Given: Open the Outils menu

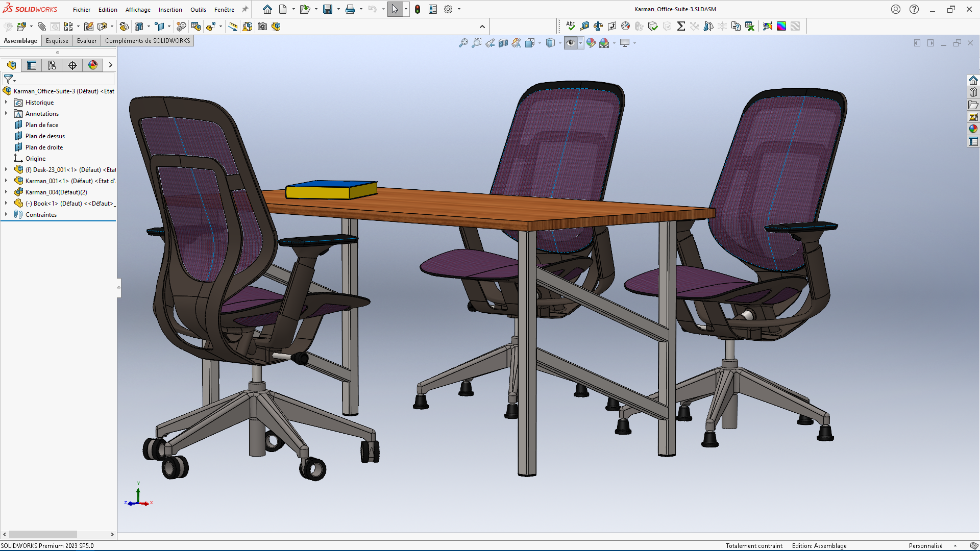Looking at the screenshot, I should tap(198, 10).
